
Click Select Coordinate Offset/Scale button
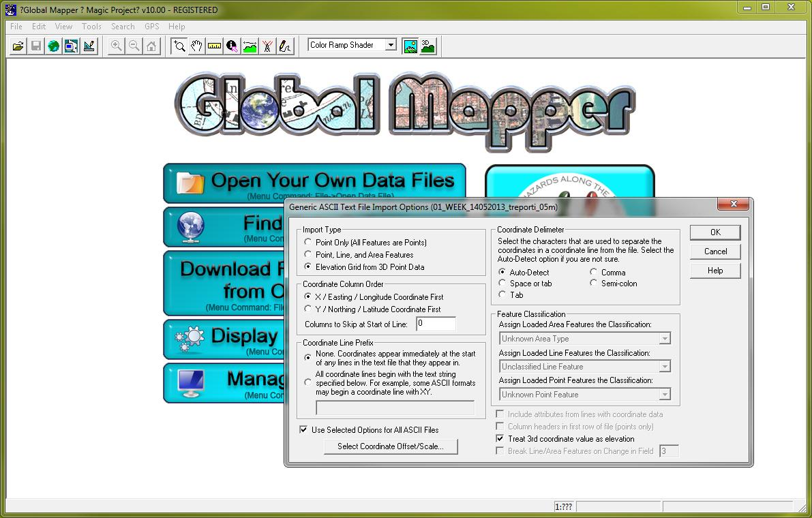pyautogui.click(x=391, y=446)
